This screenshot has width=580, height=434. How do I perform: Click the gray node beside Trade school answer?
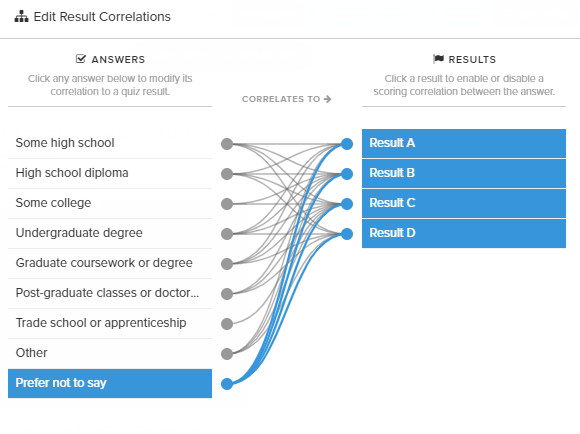click(227, 324)
